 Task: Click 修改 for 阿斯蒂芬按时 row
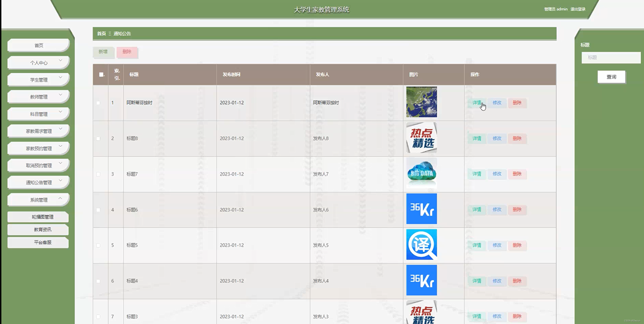click(497, 103)
